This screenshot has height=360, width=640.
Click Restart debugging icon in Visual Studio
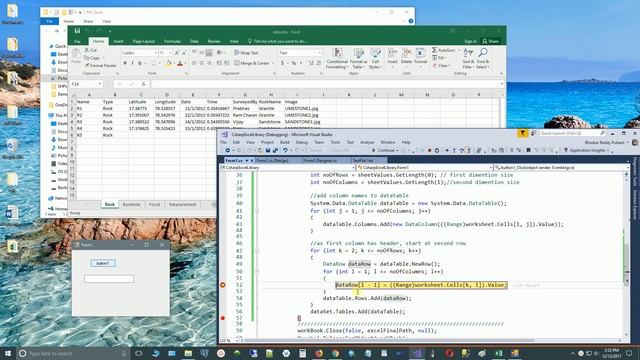click(x=437, y=151)
